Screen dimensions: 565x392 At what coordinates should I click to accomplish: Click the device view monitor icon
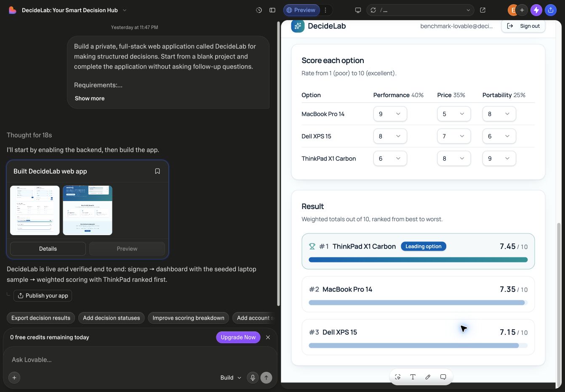(x=358, y=10)
